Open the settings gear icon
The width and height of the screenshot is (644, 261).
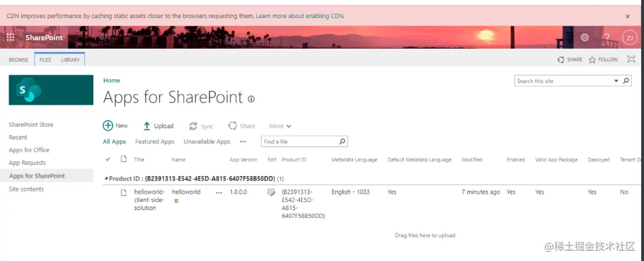click(x=585, y=37)
